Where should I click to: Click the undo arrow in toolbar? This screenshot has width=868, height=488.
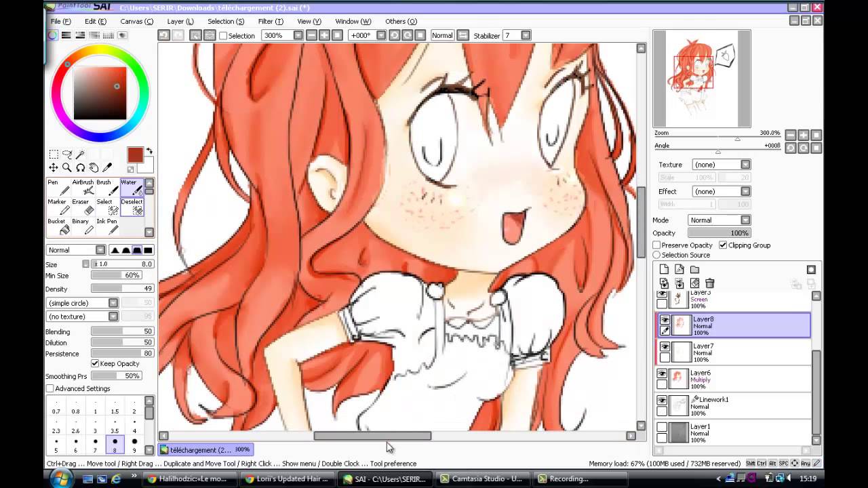[x=163, y=35]
